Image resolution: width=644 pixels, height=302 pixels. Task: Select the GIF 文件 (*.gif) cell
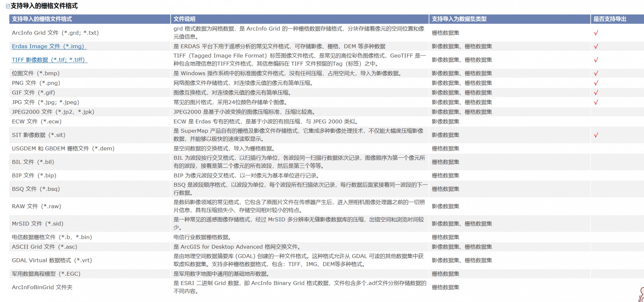89,93
